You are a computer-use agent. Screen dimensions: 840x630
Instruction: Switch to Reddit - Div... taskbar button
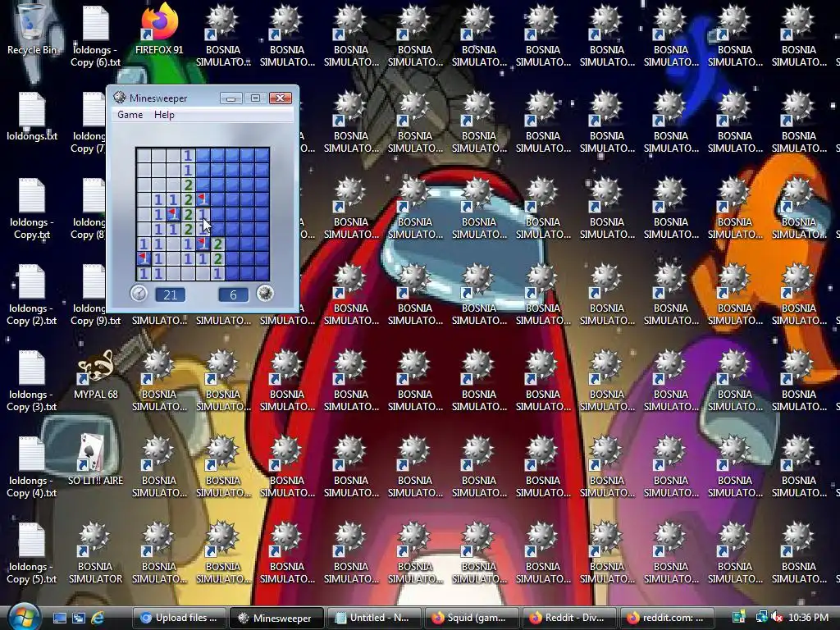568,618
